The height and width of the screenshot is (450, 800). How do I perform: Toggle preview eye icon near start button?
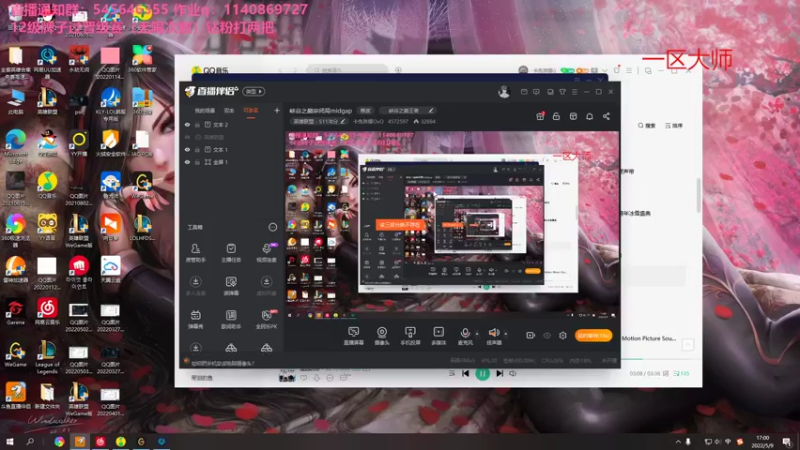546,335
